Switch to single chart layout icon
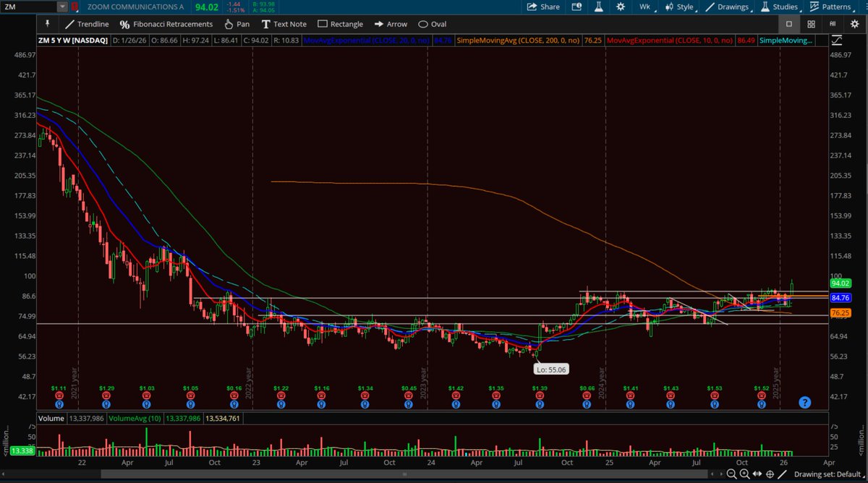The width and height of the screenshot is (868, 483). pyautogui.click(x=789, y=24)
